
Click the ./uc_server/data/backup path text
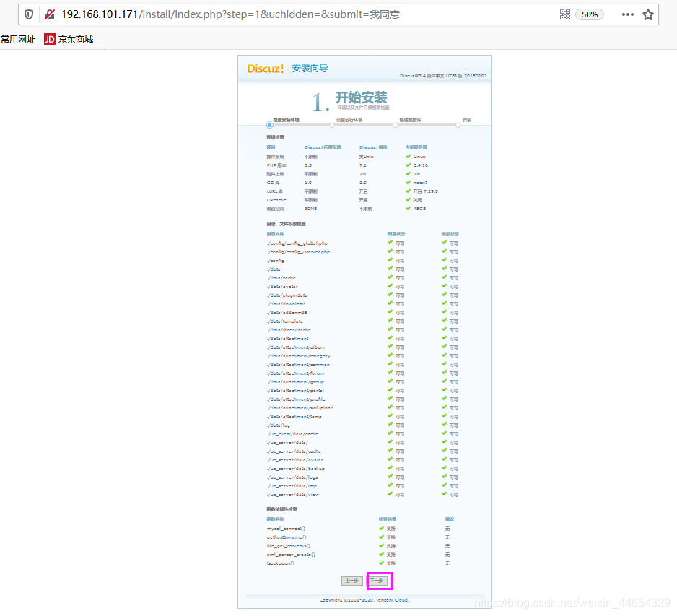[x=296, y=468]
